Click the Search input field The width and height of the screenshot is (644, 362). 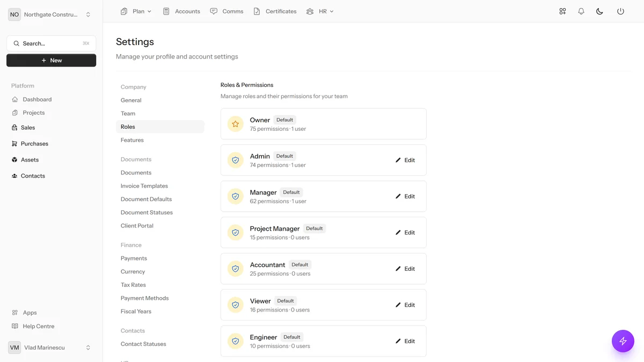pyautogui.click(x=51, y=43)
